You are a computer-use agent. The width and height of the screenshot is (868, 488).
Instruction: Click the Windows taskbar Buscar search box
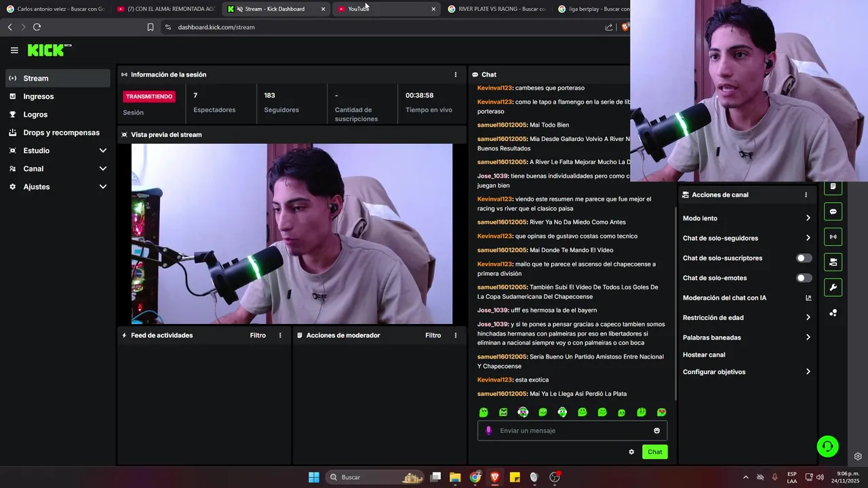375,477
